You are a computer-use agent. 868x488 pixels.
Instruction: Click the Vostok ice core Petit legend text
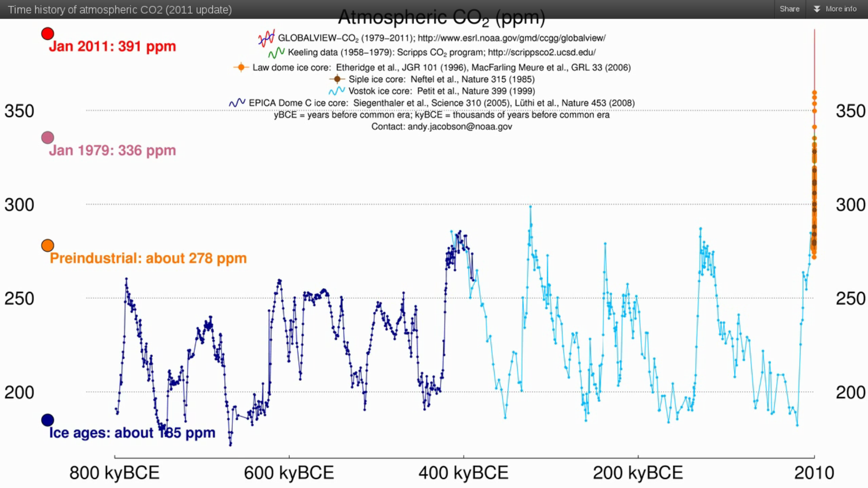pyautogui.click(x=442, y=91)
